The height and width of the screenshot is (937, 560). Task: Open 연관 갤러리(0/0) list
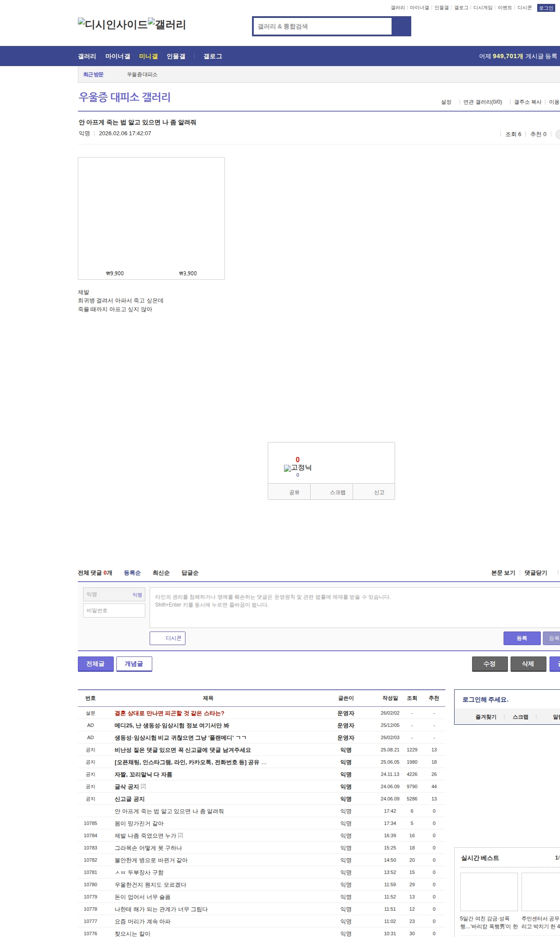pos(483,102)
